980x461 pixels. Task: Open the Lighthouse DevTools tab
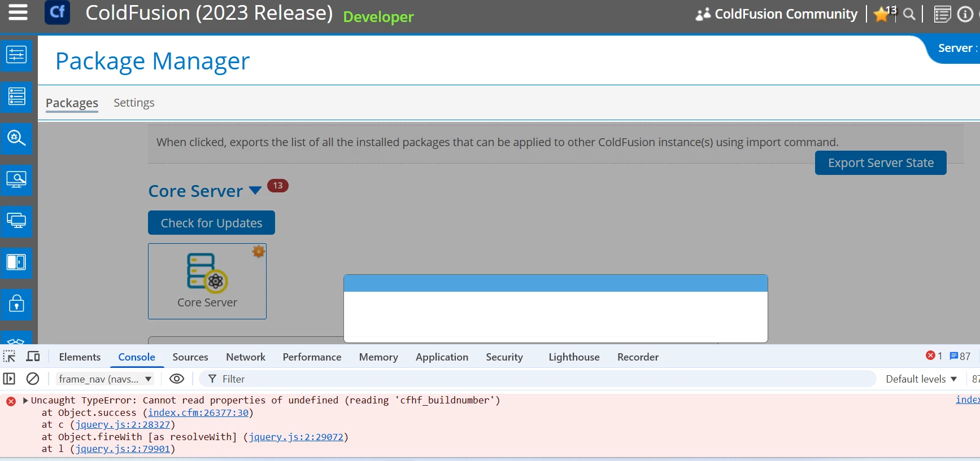tap(574, 357)
